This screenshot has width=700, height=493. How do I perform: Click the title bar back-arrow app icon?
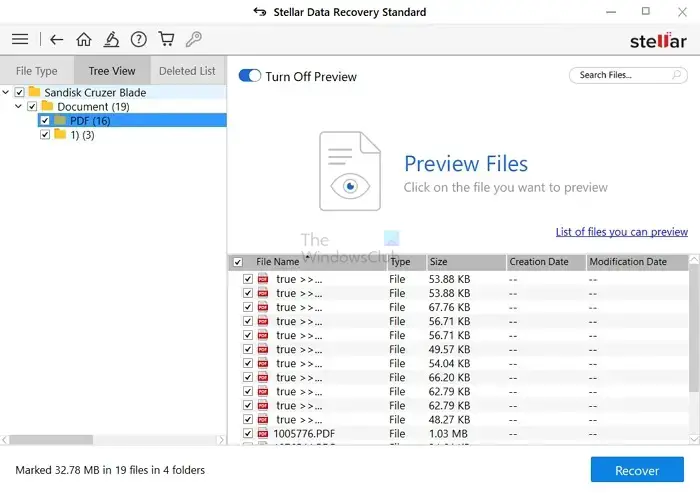click(x=260, y=12)
